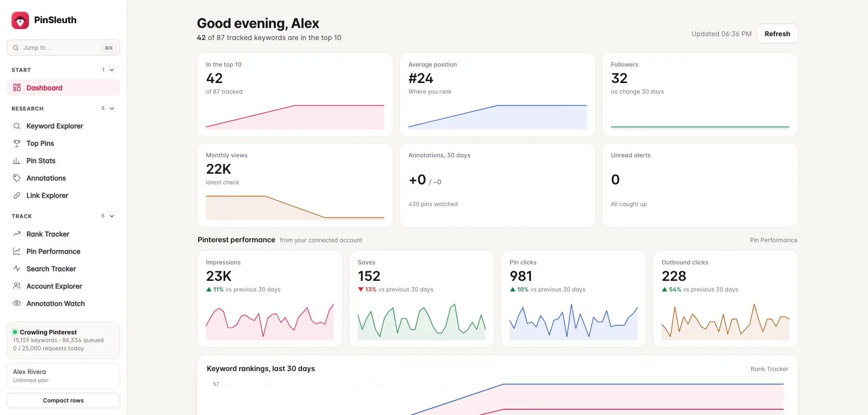Open the Followers stat card
Screen dimensions: 868x415
coord(700,95)
